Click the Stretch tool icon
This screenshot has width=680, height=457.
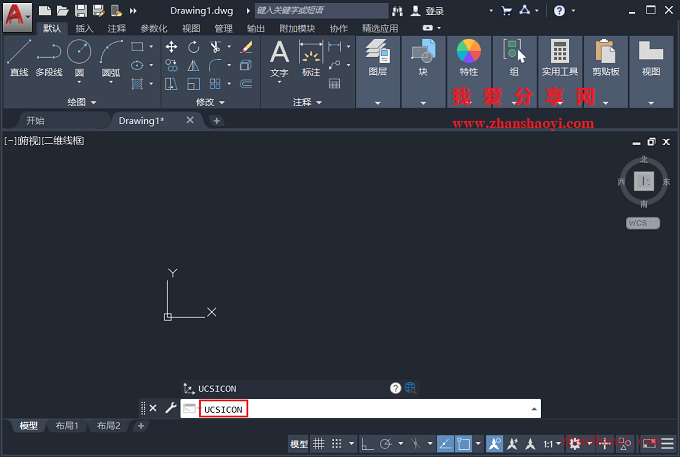[x=171, y=84]
